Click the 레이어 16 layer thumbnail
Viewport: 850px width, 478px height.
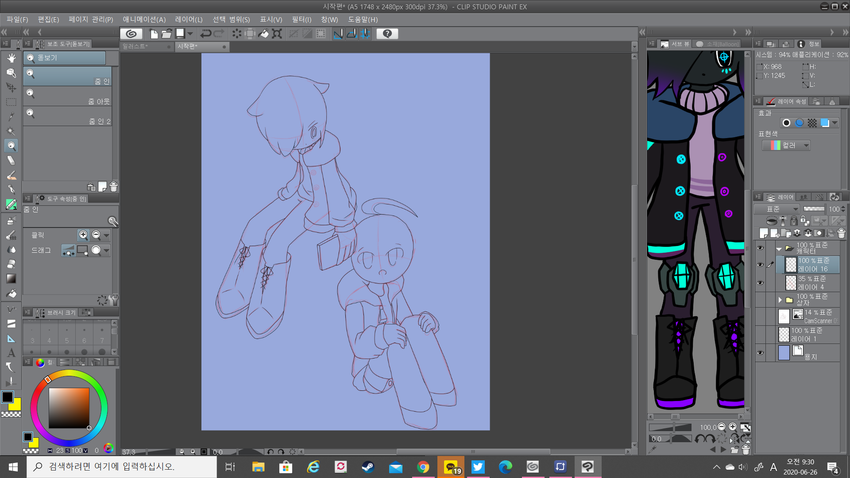click(x=791, y=264)
